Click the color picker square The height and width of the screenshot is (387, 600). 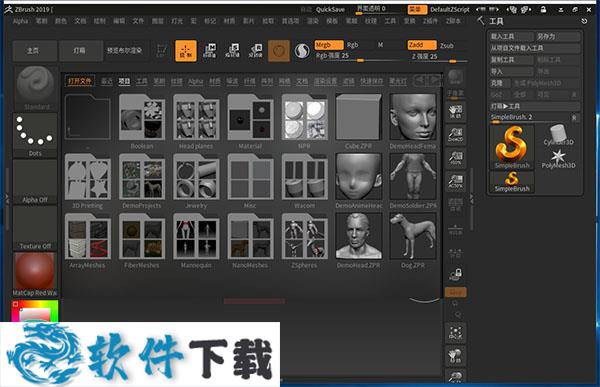click(35, 311)
